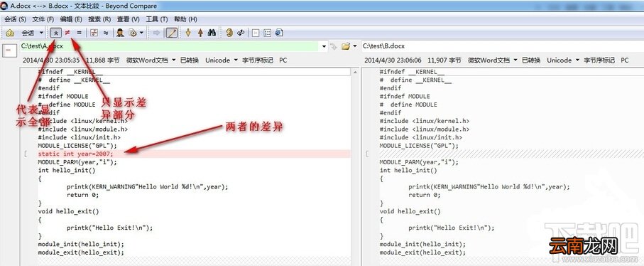Click left PC line-ending label
The image size is (644, 266).
click(283, 60)
